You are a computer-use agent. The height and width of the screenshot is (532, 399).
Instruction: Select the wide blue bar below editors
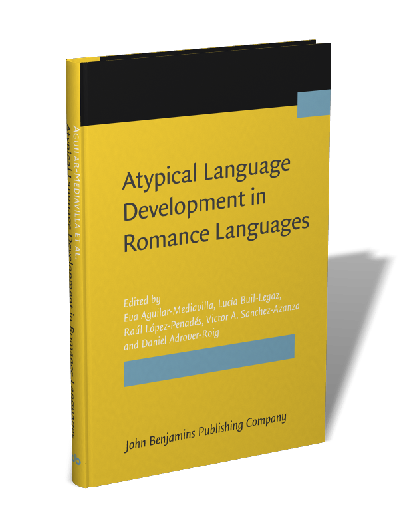[x=209, y=360]
